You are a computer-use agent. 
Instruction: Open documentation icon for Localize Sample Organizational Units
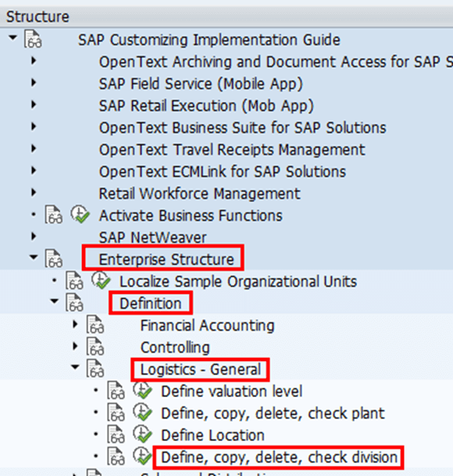(74, 281)
